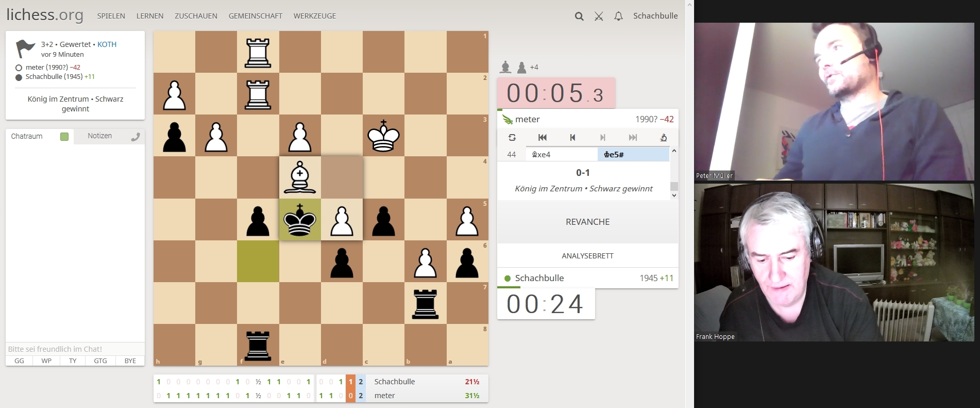The height and width of the screenshot is (408, 980).
Task: Click the white king on c3
Action: [383, 136]
